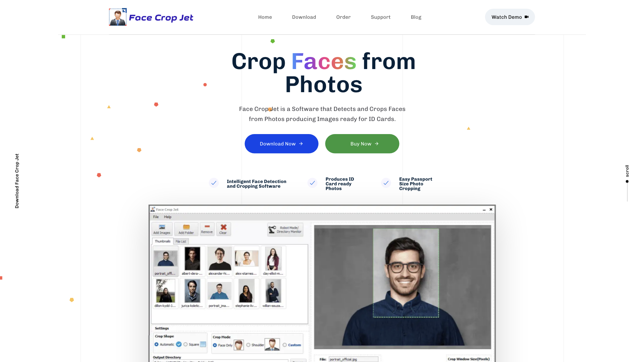Click the Add Folder icon
Screen dimensions: 644x362
coord(185,229)
